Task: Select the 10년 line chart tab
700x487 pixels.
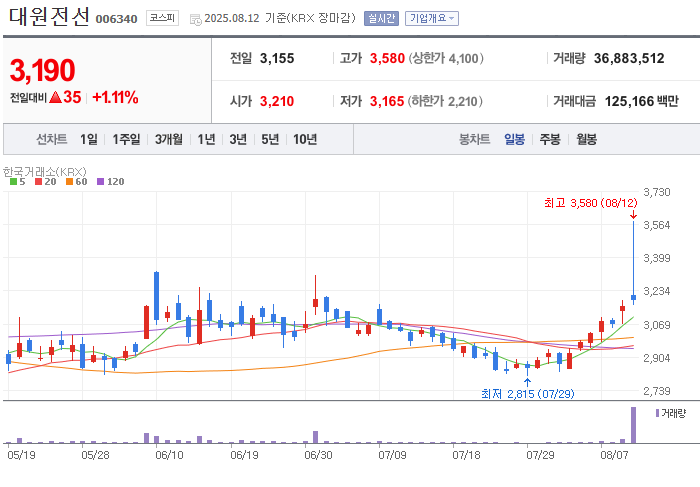Action: (305, 139)
